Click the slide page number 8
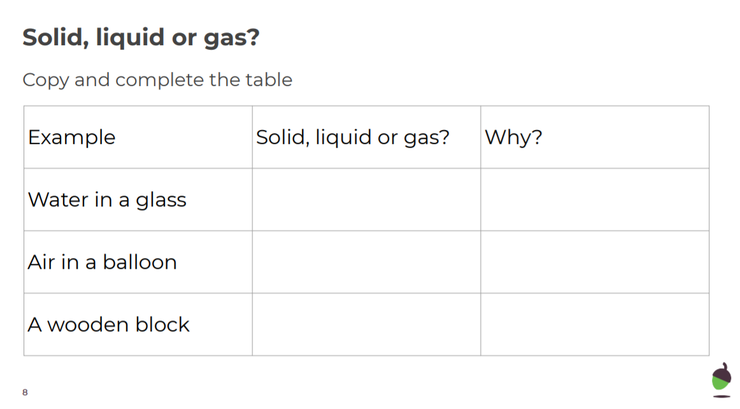The height and width of the screenshot is (409, 740). (25, 392)
